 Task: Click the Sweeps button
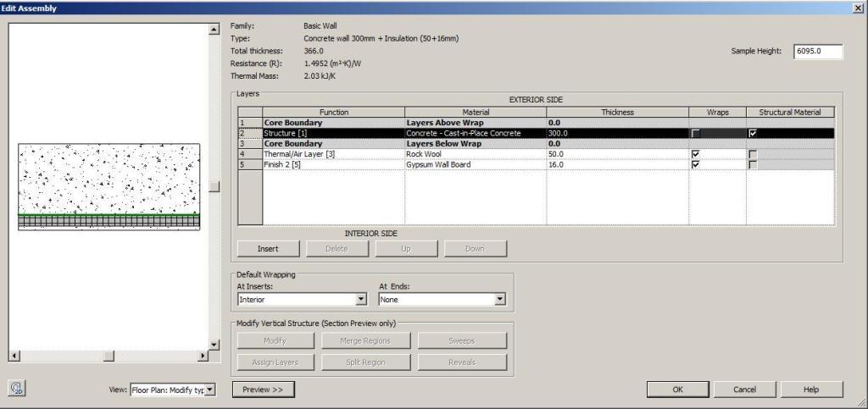coord(462,340)
